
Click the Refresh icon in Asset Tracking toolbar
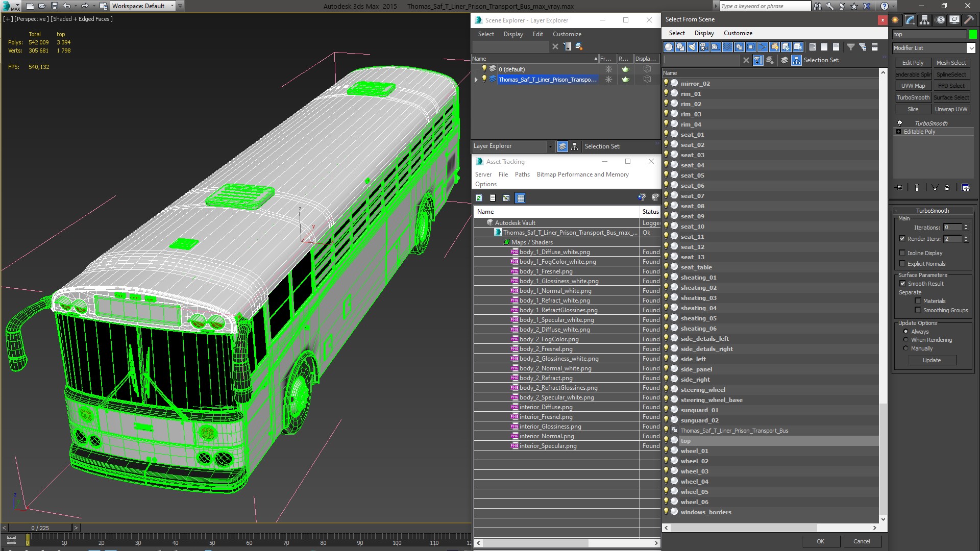(479, 198)
